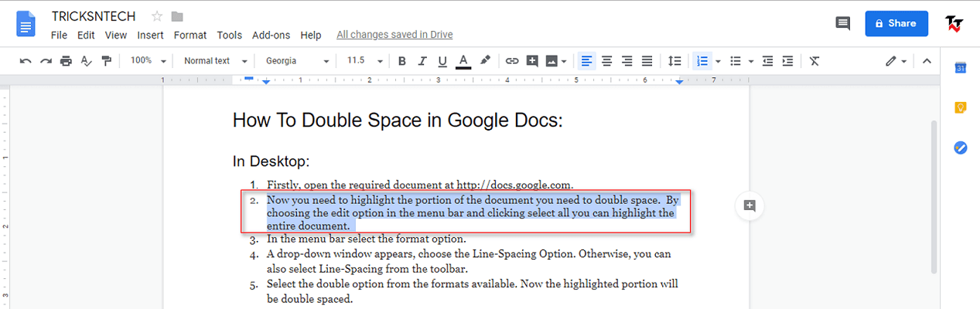The image size is (980, 309).
Task: Open the View menu
Action: 116,35
